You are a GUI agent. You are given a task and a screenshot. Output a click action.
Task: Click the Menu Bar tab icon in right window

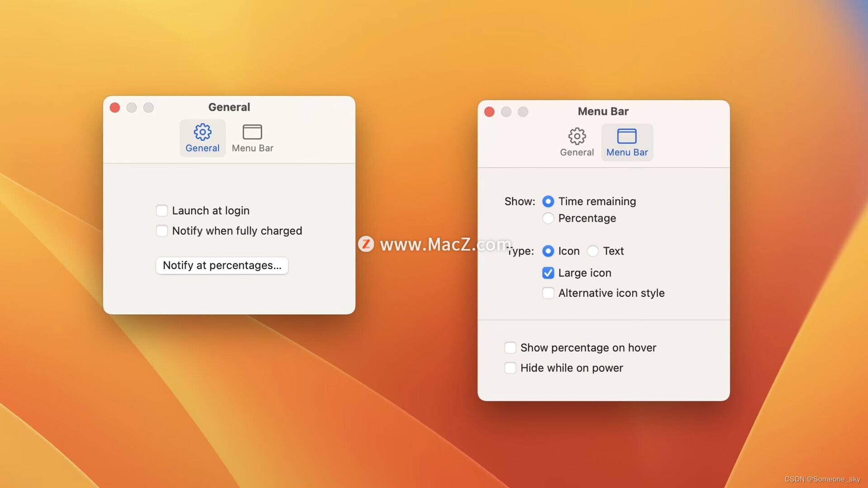coord(627,135)
